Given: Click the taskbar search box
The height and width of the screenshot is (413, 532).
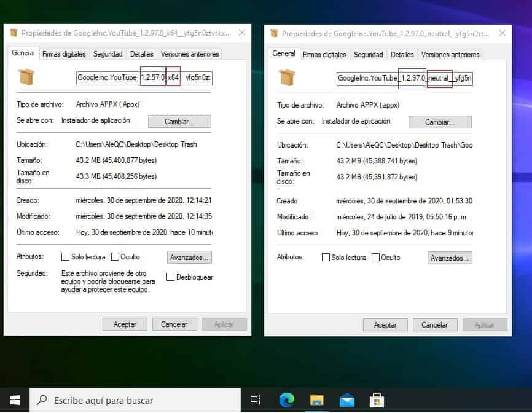Looking at the screenshot, I should coord(135,401).
